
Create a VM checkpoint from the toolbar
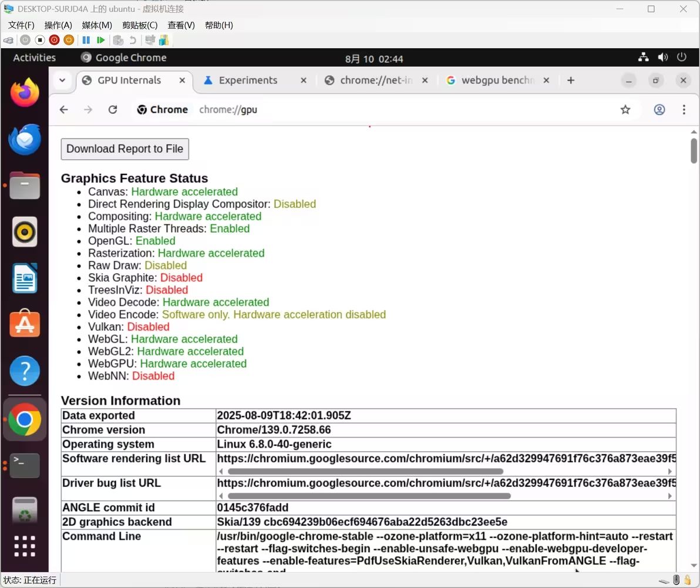point(118,40)
